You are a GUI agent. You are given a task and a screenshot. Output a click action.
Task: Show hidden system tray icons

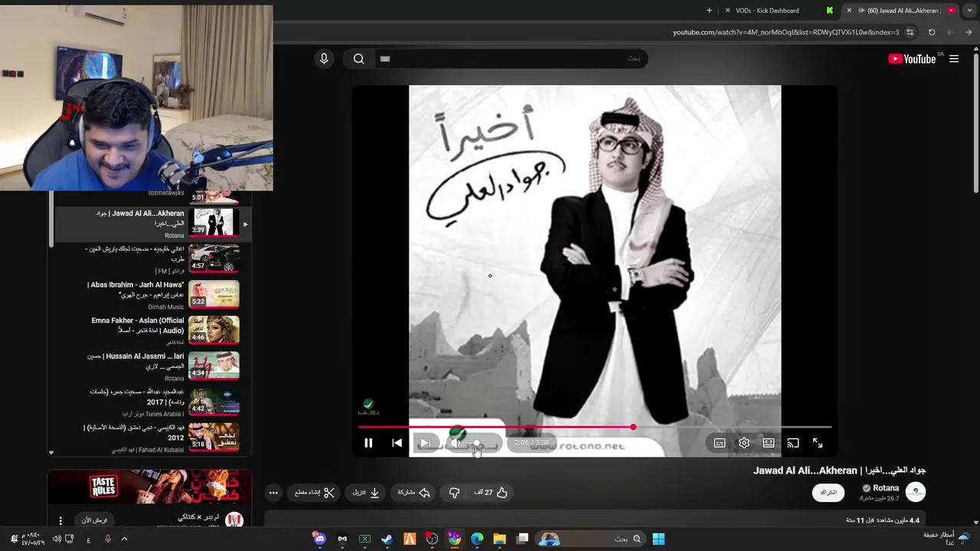coord(124,539)
